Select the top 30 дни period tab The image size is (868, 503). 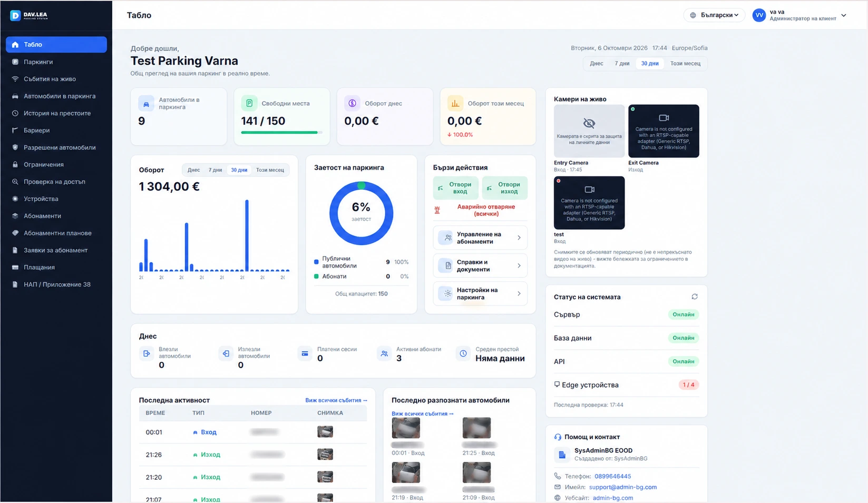tap(650, 63)
